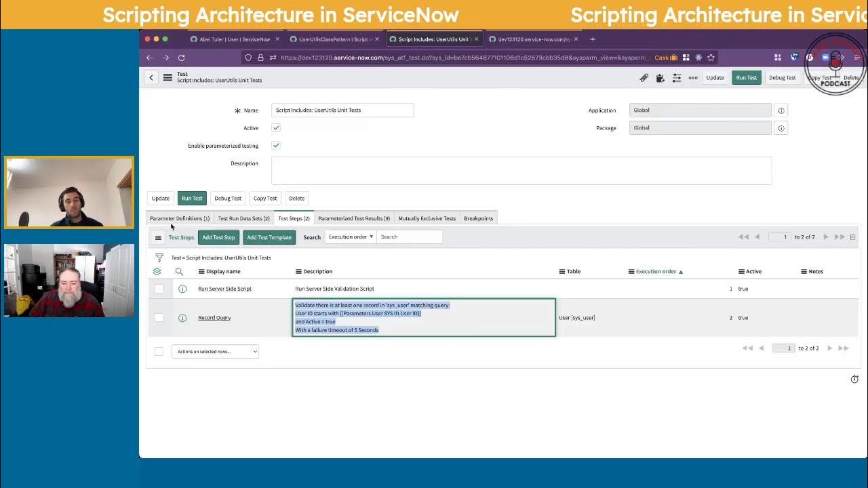Open list personalize gear icon
The width and height of the screenshot is (868, 488).
click(157, 271)
